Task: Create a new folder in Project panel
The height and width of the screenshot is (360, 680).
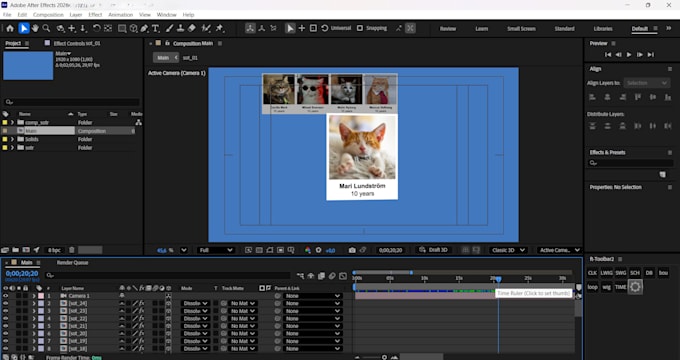Action: (x=16, y=250)
